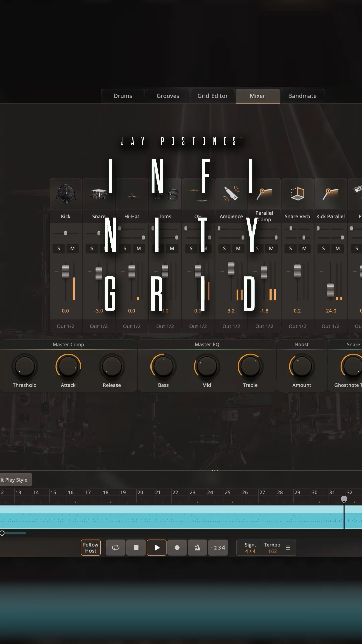
Task: Toggle the 1234 count-in button
Action: 218,548
